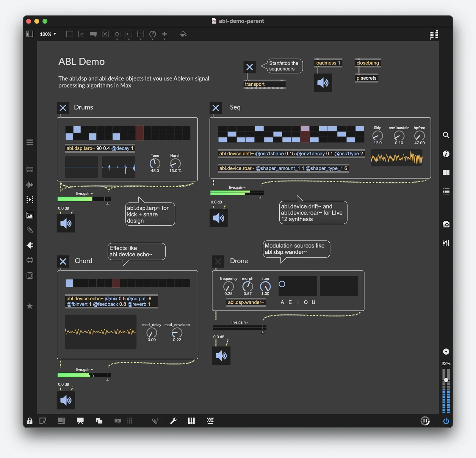Click the Skip dial in Seq
The height and width of the screenshot is (458, 476).
(378, 136)
